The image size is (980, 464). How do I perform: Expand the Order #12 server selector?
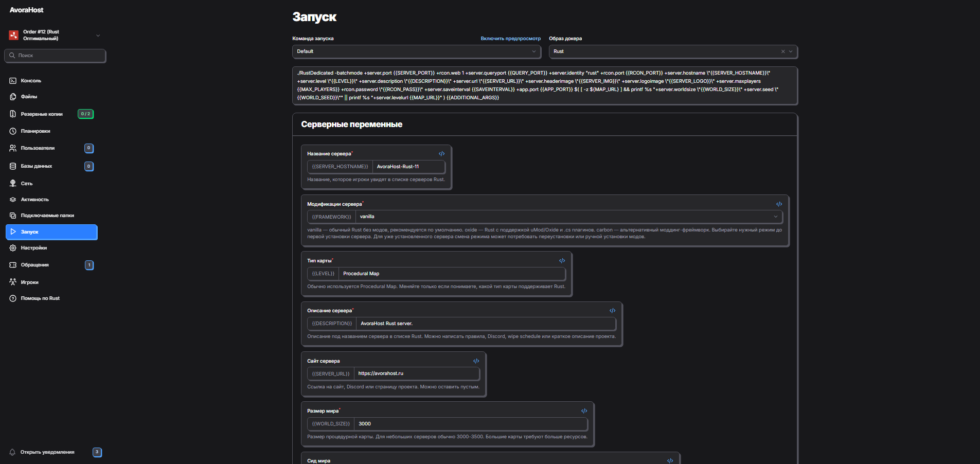pos(98,35)
